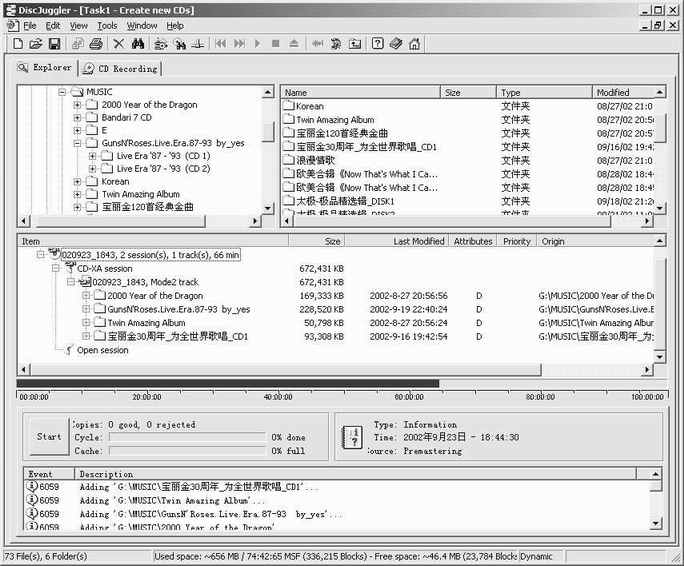The image size is (684, 566).
Task: Eject the disc with the eject icon
Action: click(x=294, y=44)
